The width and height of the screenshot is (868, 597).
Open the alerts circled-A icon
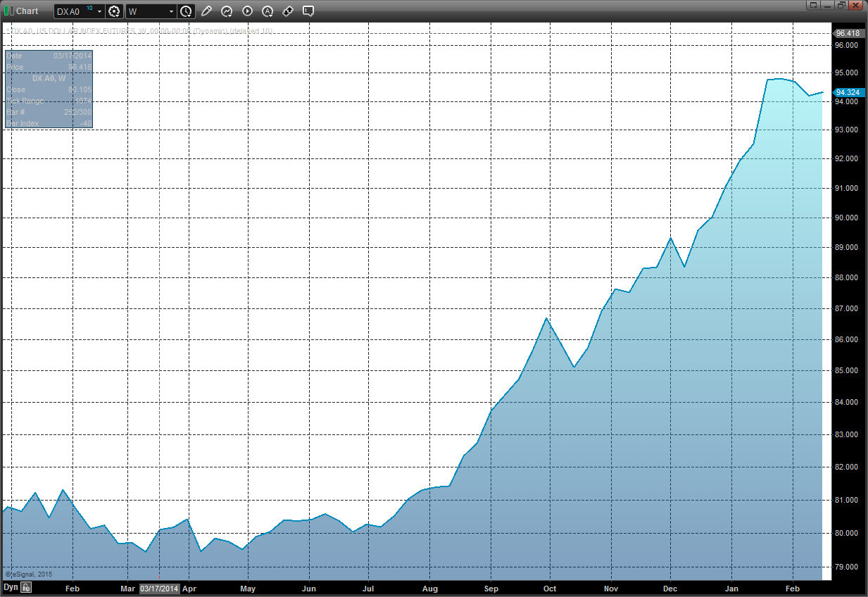(x=268, y=11)
